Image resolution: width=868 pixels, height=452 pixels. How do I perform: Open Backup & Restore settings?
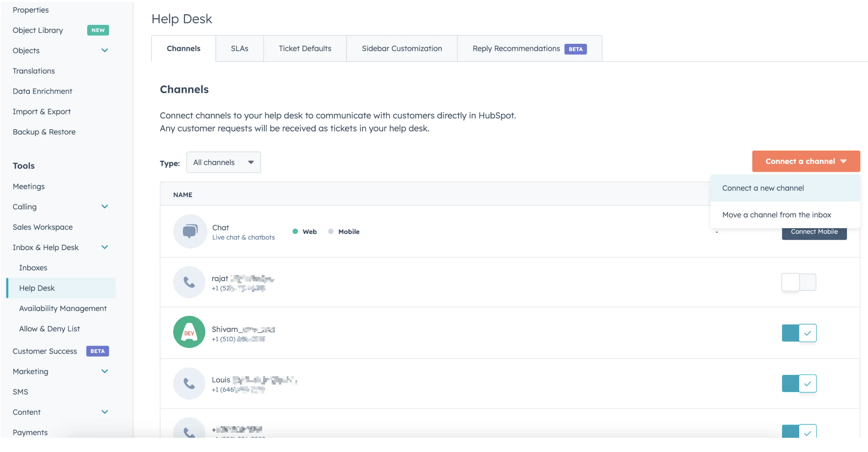point(44,132)
